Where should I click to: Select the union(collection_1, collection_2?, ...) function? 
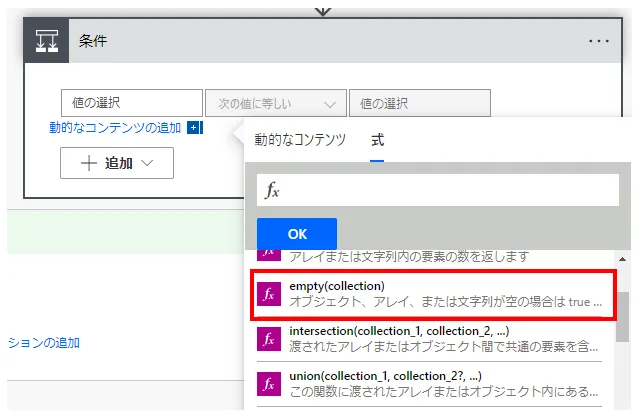pos(445,384)
